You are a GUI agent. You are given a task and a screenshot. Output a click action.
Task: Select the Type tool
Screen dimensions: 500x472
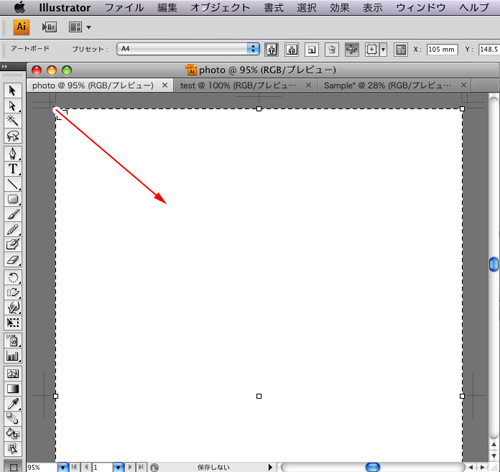(x=13, y=169)
